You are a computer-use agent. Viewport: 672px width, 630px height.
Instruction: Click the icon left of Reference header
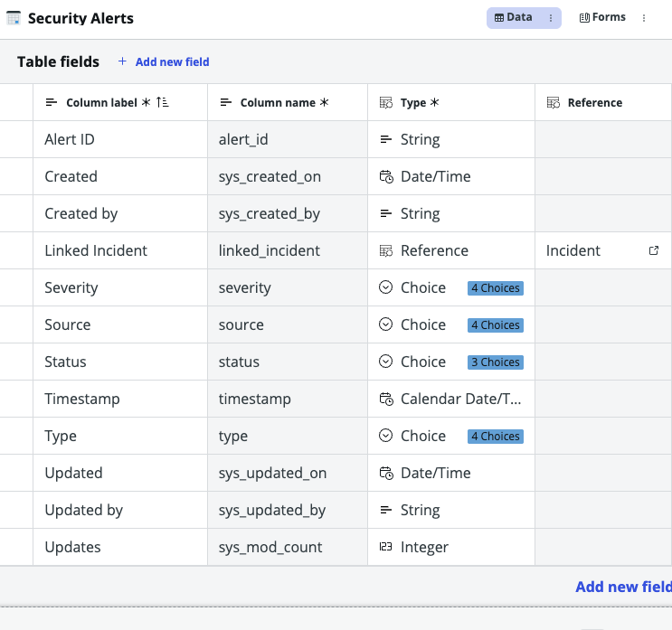pos(554,103)
